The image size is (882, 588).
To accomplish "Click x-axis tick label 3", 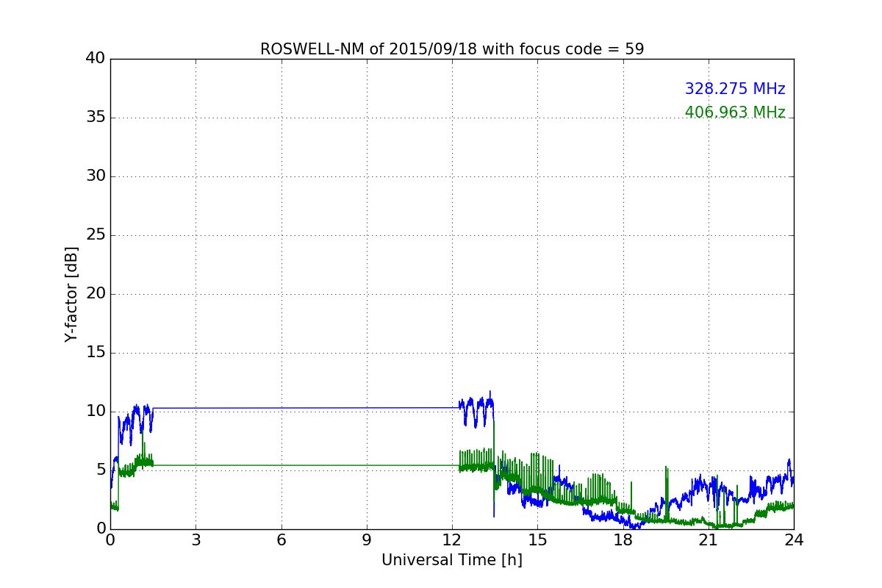I will pos(196,540).
